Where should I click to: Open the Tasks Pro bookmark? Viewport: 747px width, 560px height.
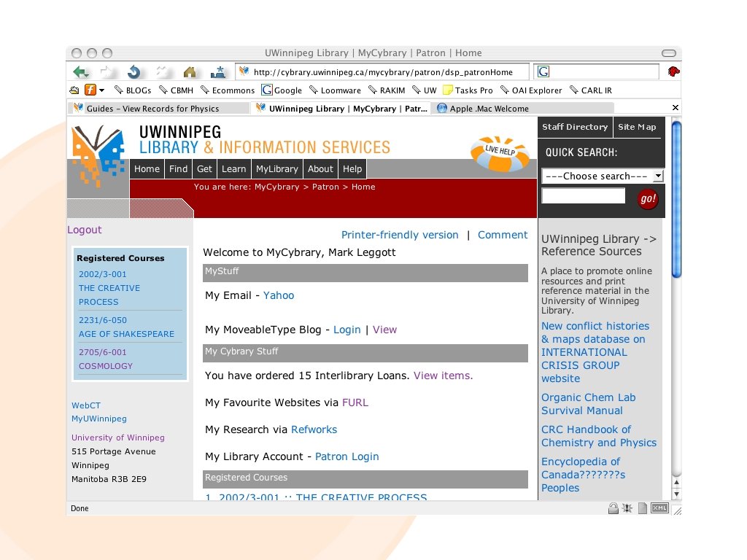[x=468, y=90]
